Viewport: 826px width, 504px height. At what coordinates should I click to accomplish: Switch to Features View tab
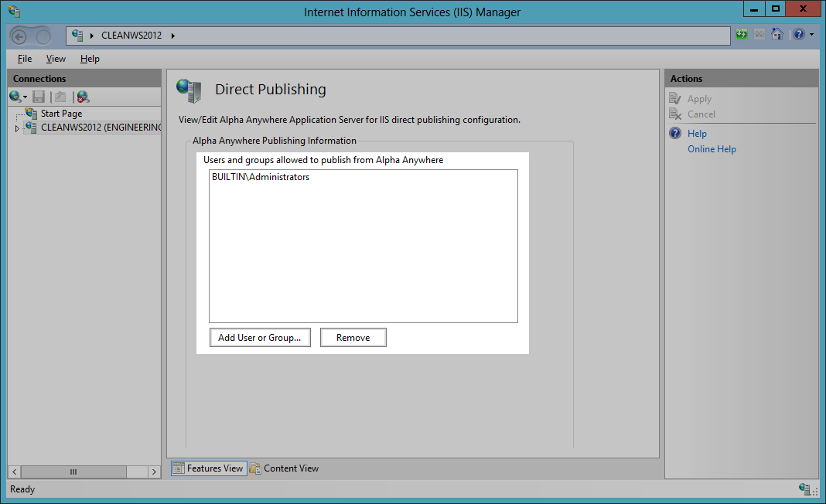point(209,468)
